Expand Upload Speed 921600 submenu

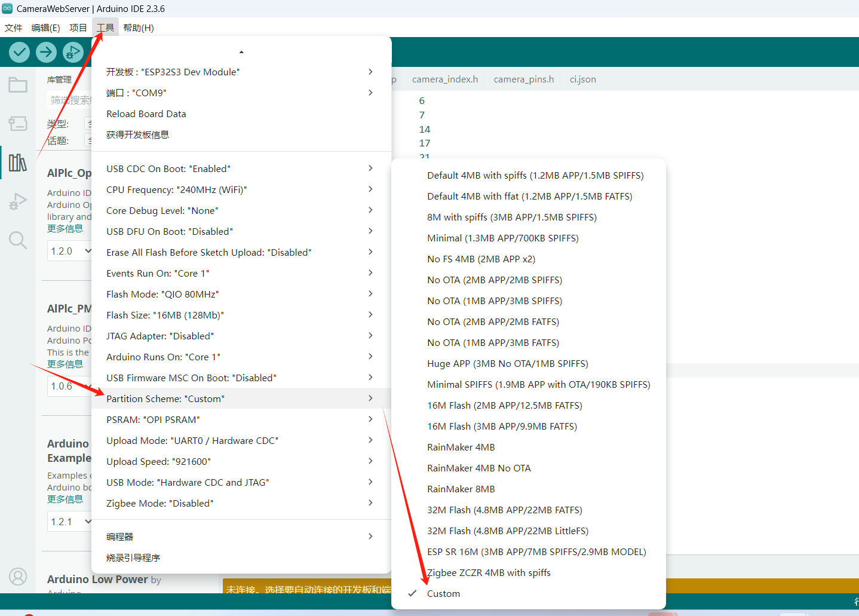241,461
